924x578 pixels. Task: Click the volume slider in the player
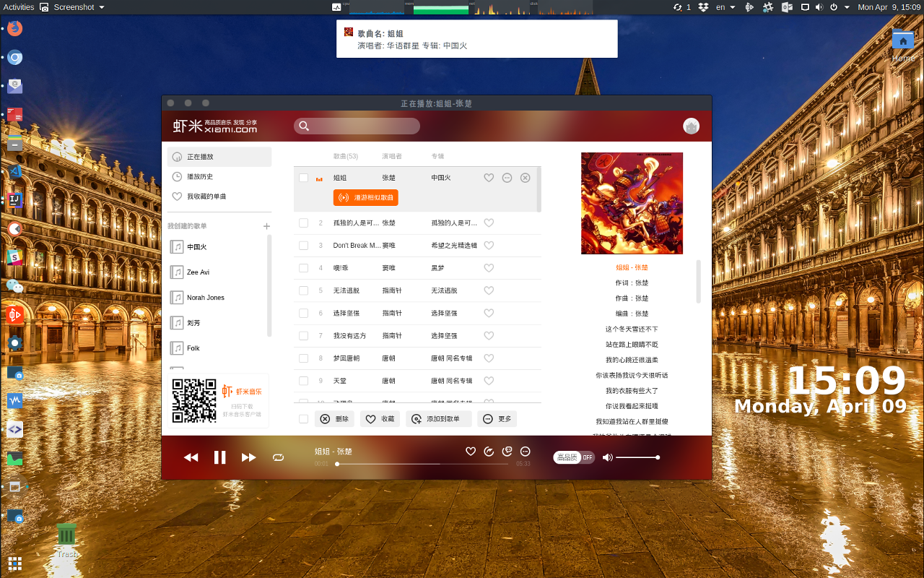(x=637, y=457)
